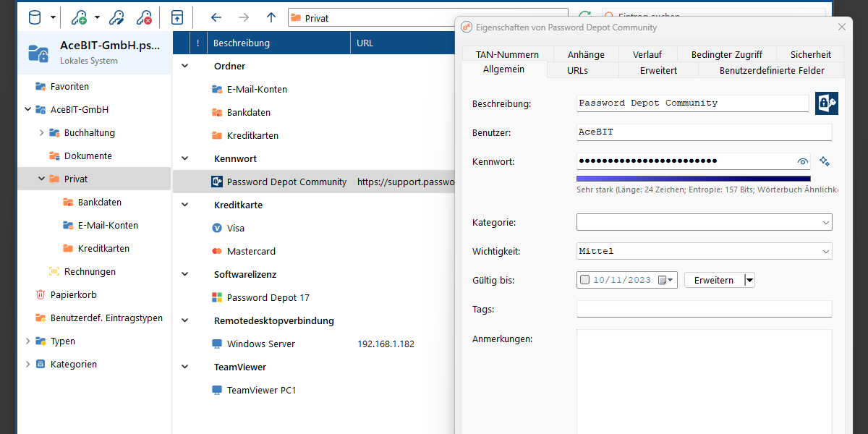
Task: Select the Visa card icon
Action: tap(217, 228)
